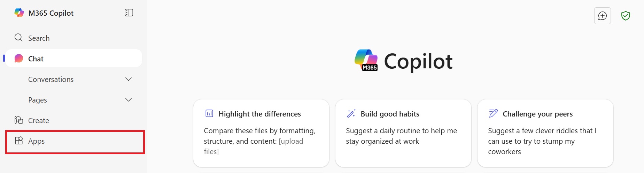Select the Build good habits prompt card

[x=403, y=133]
